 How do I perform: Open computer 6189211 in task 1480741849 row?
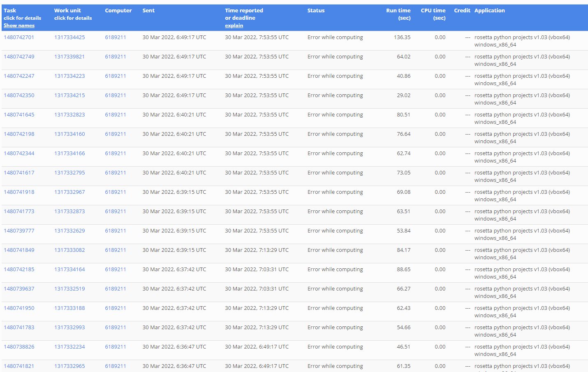click(x=116, y=250)
